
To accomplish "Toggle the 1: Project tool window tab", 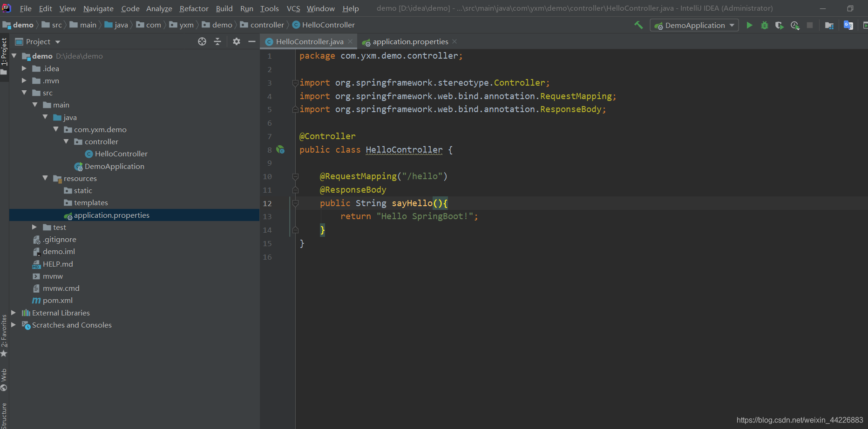I will [x=4, y=56].
